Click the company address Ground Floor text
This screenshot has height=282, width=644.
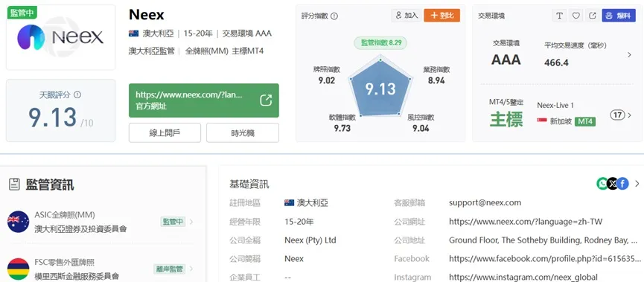pos(543,240)
